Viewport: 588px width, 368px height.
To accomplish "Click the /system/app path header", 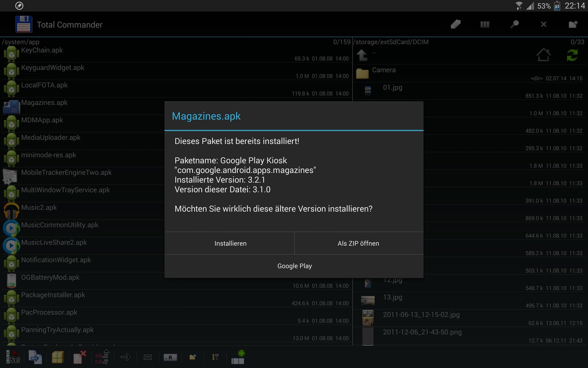I will pos(21,42).
